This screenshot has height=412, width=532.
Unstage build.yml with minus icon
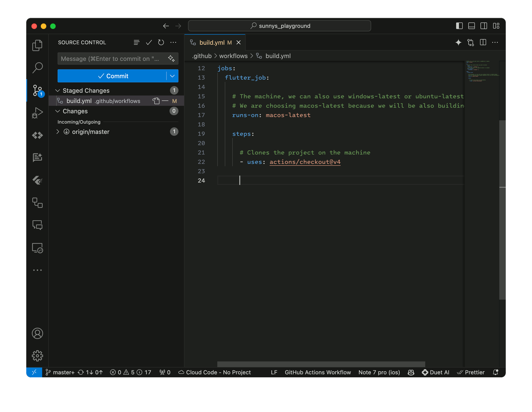165,101
